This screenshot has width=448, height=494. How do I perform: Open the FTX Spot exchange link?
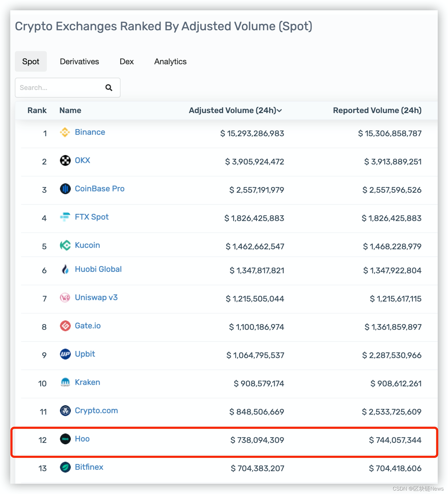[x=92, y=217]
